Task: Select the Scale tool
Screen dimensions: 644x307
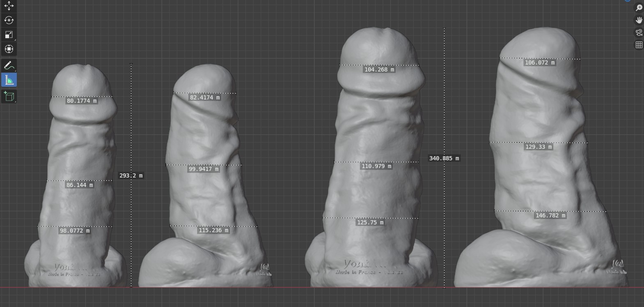Action: tap(9, 35)
